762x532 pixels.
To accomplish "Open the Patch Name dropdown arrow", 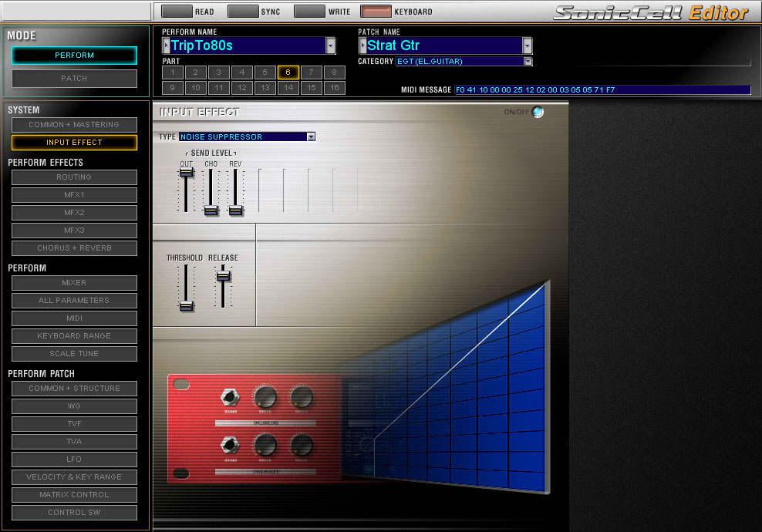I will click(x=528, y=45).
